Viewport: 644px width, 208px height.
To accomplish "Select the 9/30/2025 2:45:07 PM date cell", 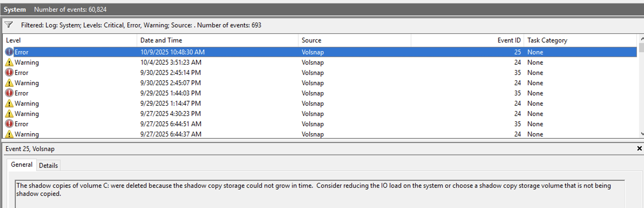I will point(171,83).
